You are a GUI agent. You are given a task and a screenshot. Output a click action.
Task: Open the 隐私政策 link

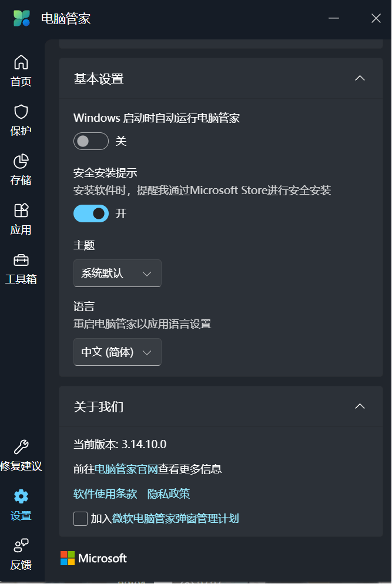click(169, 494)
